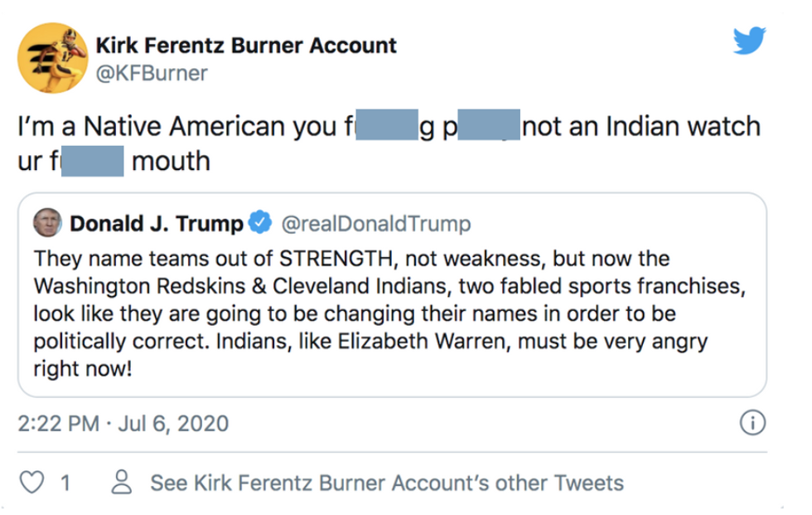Screen dimensions: 812x515
Task: Click the blue verified checkmark badge
Action: [261, 223]
